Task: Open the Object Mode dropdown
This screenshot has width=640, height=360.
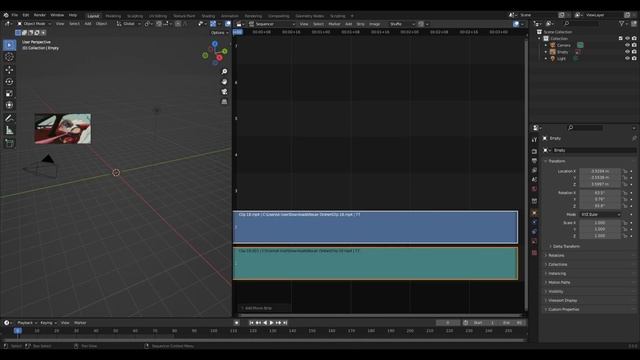Action: coord(33,24)
